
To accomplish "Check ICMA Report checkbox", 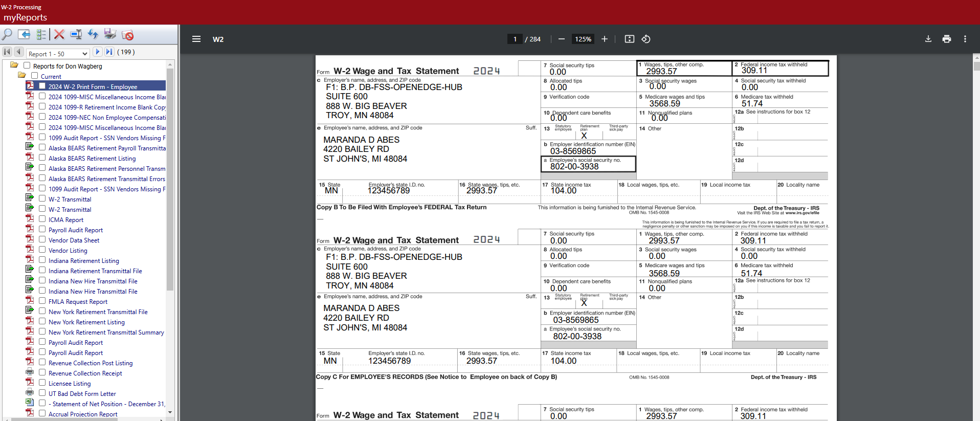I will (42, 219).
